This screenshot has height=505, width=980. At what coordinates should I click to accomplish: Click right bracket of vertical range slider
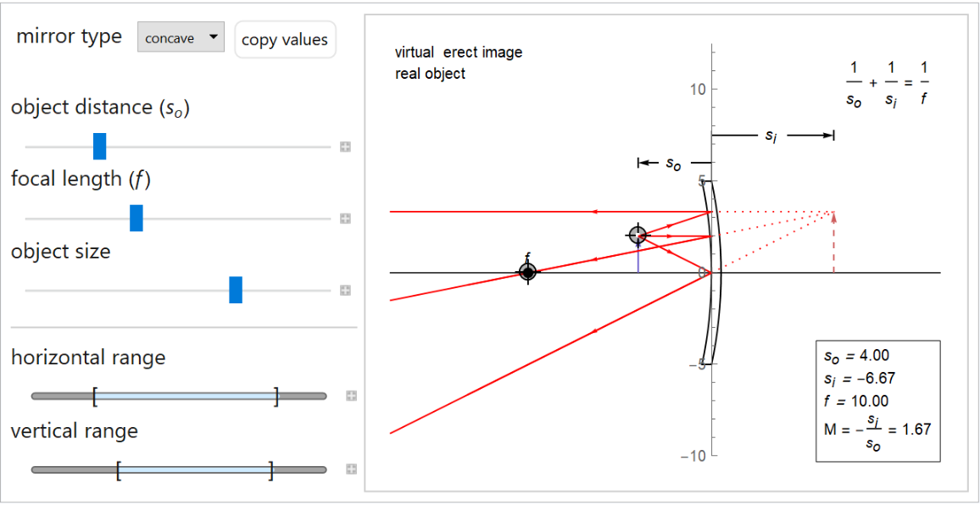coord(270,469)
